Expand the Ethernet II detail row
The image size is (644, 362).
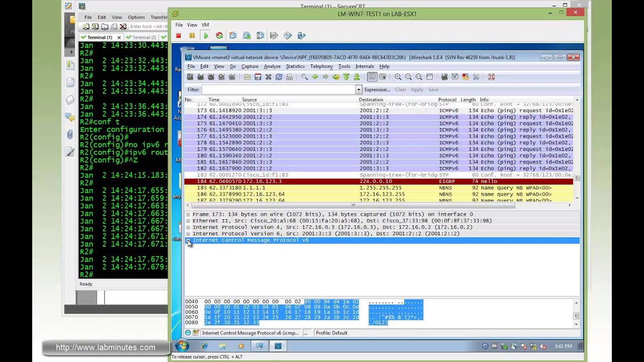(188, 221)
